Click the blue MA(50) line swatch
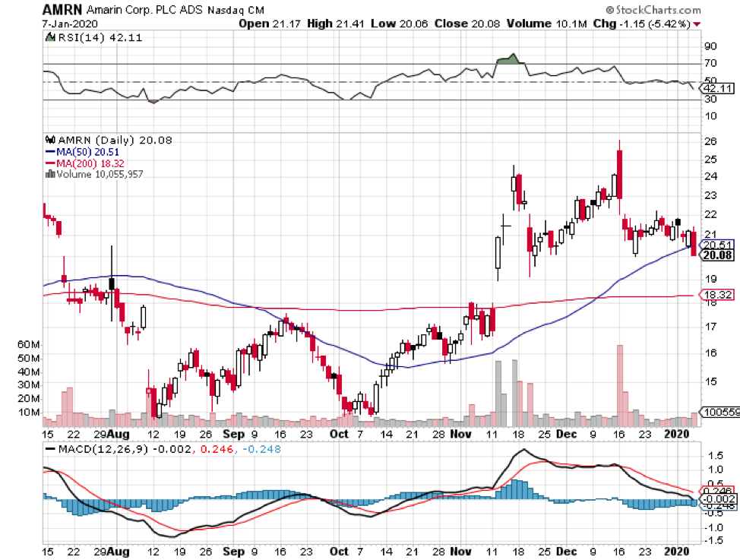Viewport: 740px width, 560px height. (50, 152)
